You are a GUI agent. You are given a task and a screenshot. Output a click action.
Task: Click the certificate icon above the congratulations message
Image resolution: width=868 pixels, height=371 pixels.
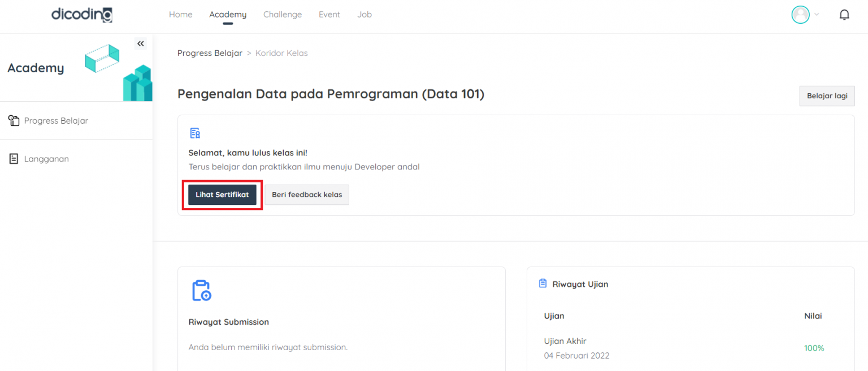[194, 132]
